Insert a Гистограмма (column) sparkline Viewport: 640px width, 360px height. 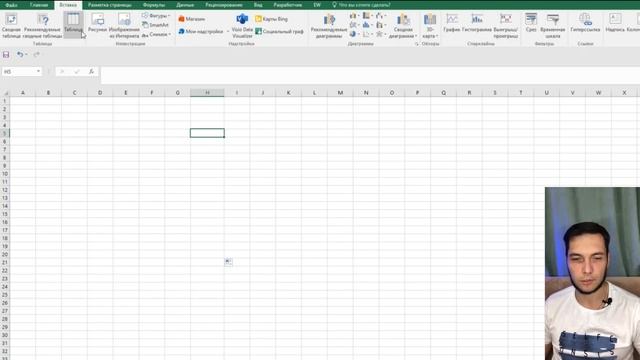click(x=477, y=23)
